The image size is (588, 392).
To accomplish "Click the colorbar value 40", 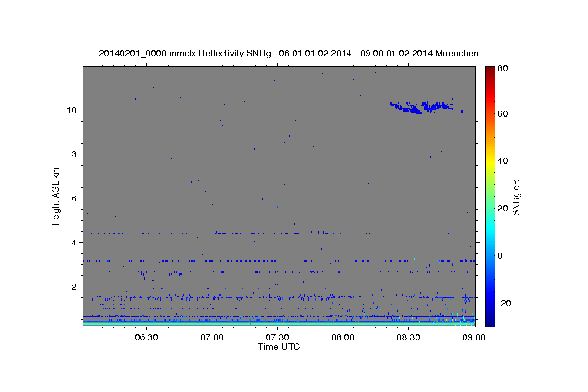I will coord(504,161).
